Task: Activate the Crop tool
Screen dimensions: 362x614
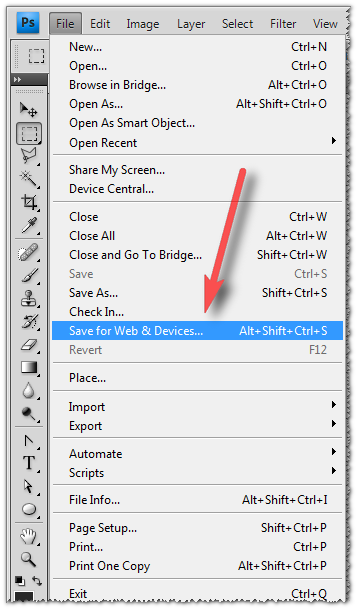Action: point(29,202)
